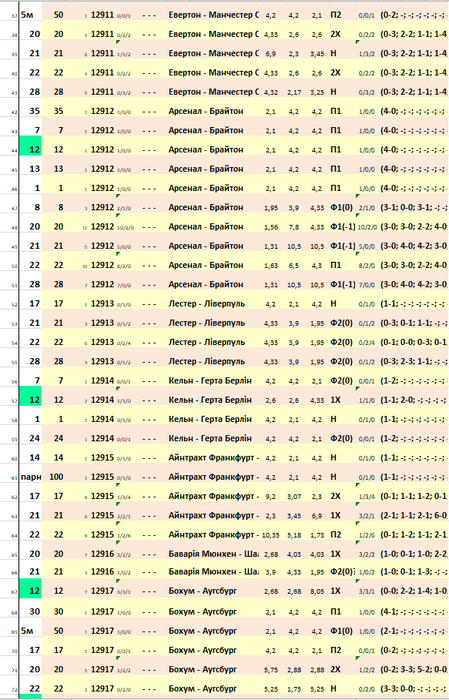449x700 pixels.
Task: Select score cell '(0-2; 3-3; 5-2; 0-0' in row 71
Action: 414,670
